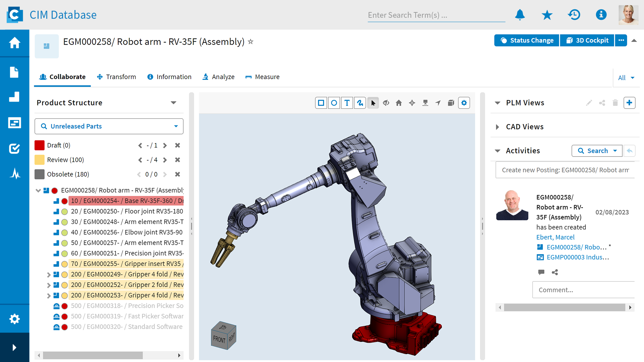Screen dimensions: 644x362
Task: Select the freehand scribble annotation tool
Action: [x=360, y=103]
